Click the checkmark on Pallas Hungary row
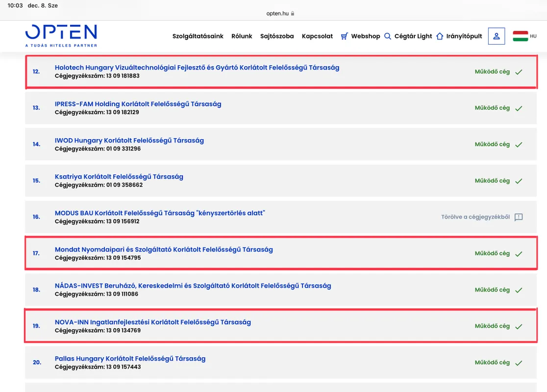The height and width of the screenshot is (392, 547). click(519, 363)
